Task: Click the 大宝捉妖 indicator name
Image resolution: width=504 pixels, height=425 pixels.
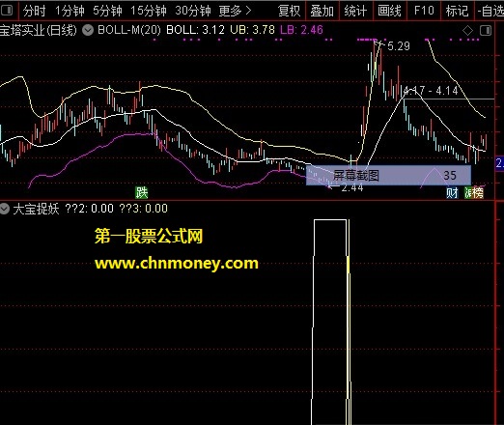Action: [x=36, y=209]
